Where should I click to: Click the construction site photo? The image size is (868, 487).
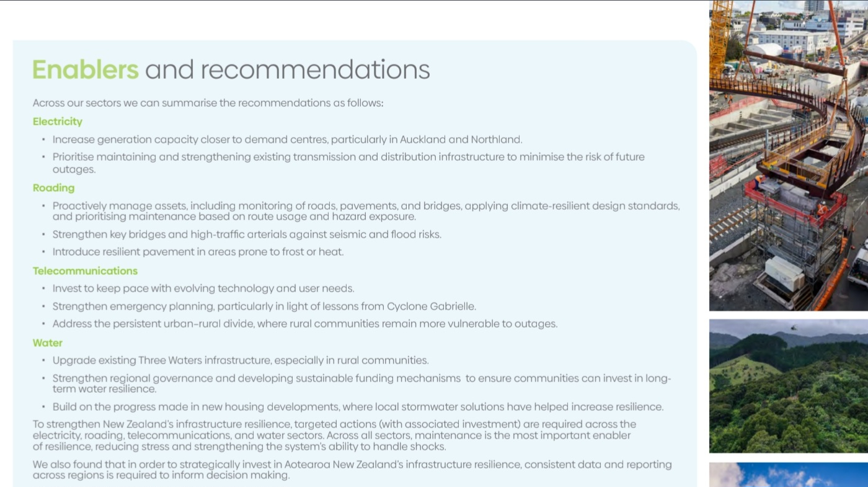click(788, 155)
